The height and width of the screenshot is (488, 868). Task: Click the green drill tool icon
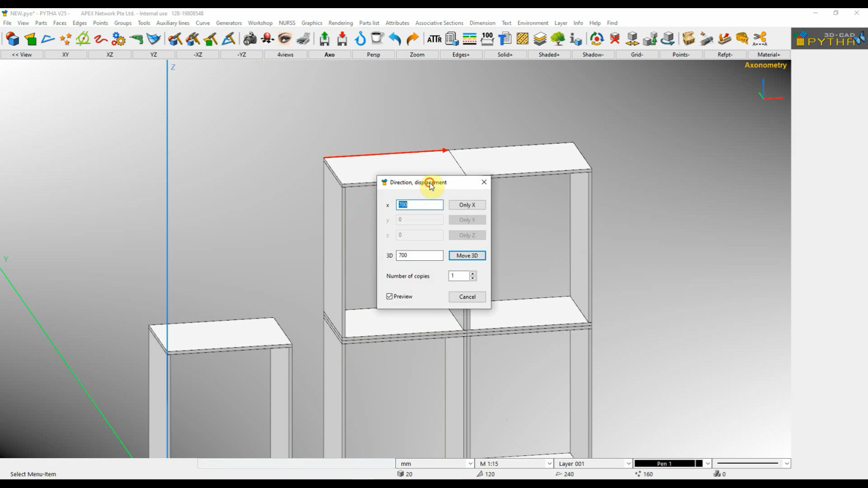click(x=136, y=39)
